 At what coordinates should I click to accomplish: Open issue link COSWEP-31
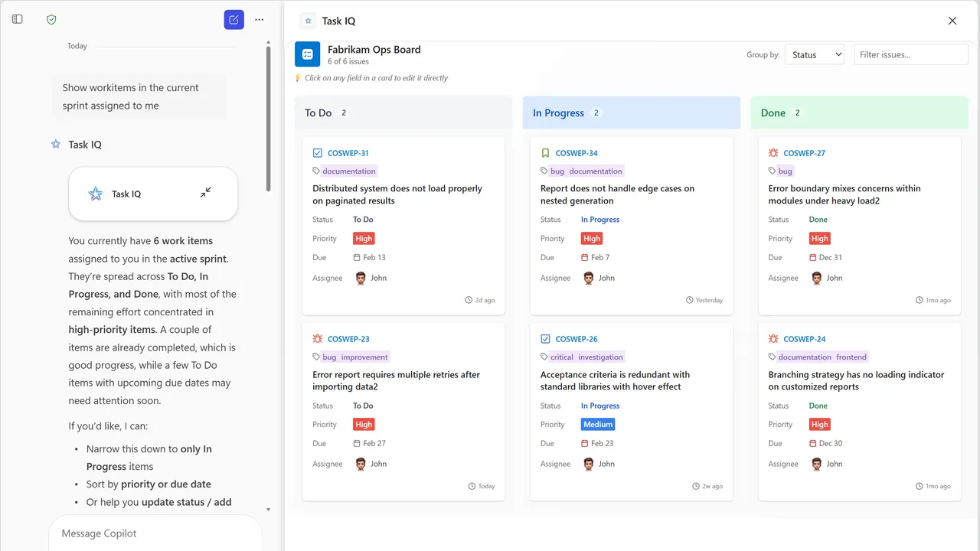[348, 153]
